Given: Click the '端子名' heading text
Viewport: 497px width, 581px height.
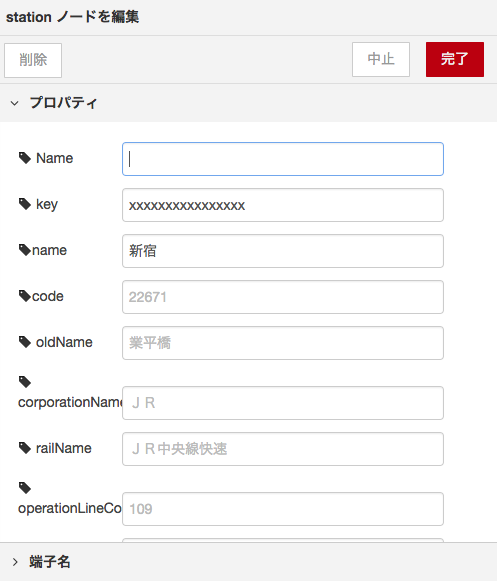Looking at the screenshot, I should point(50,562).
